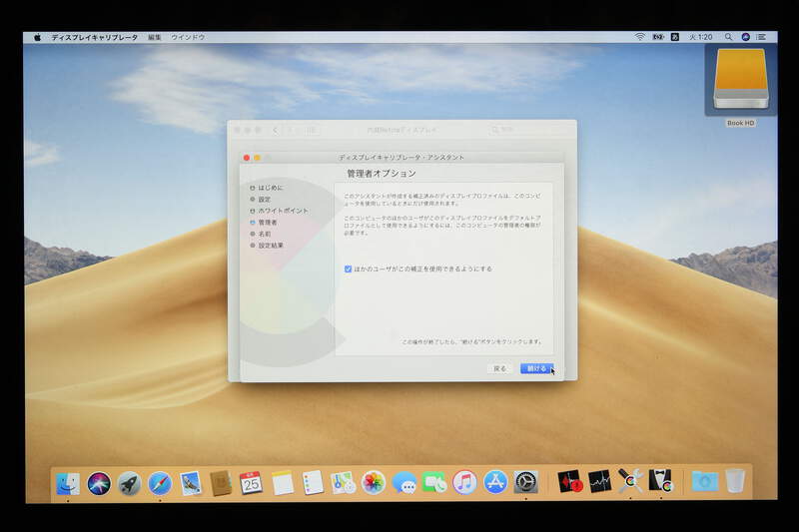The image size is (799, 532).
Task: Open ColorSync Utility wrench icon in Dock
Action: [630, 480]
